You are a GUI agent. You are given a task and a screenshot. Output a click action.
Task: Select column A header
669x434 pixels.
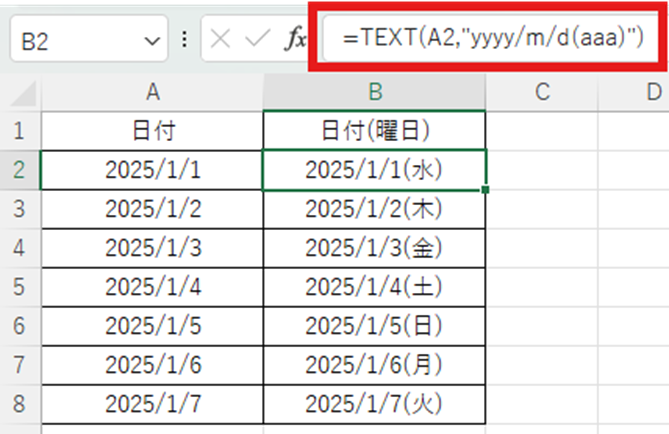152,93
